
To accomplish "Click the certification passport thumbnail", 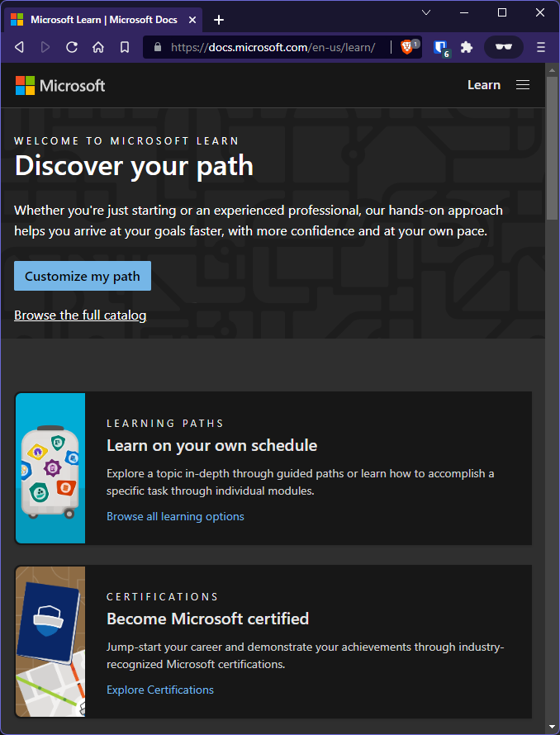I will (50, 642).
